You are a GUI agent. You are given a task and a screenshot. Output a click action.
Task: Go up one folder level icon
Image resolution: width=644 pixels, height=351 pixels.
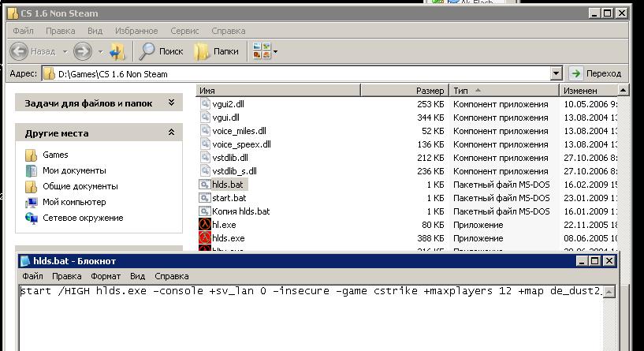117,51
